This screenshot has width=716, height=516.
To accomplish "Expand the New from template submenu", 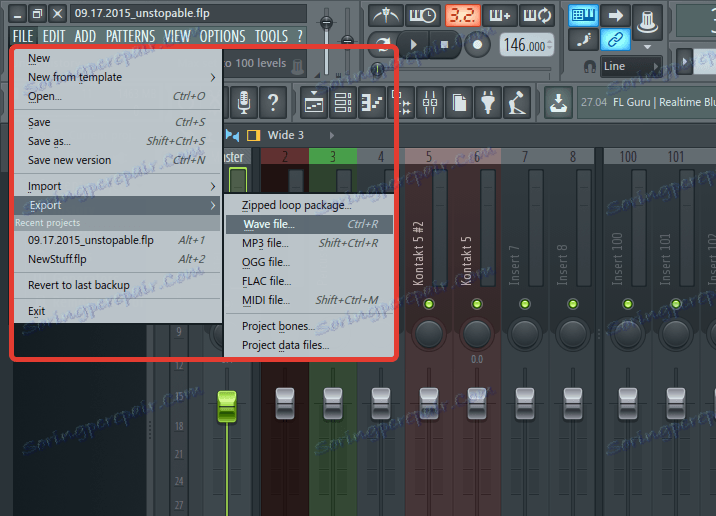I will [117, 77].
